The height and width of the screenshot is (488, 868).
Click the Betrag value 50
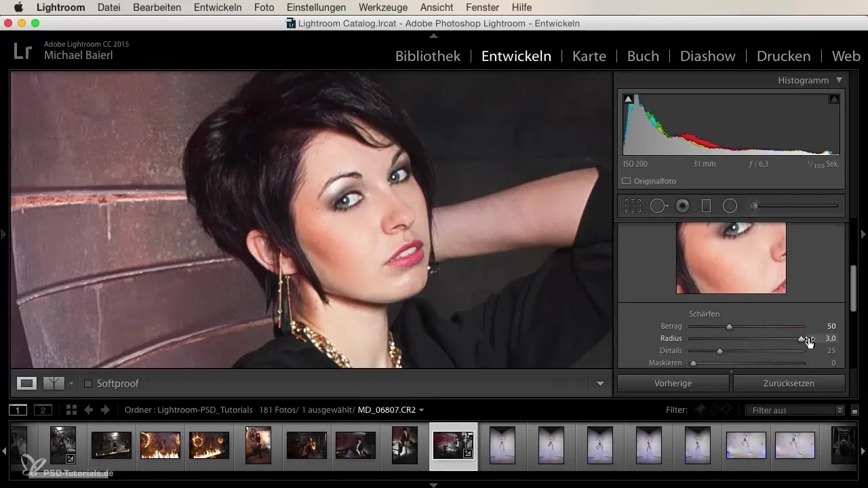tap(831, 327)
